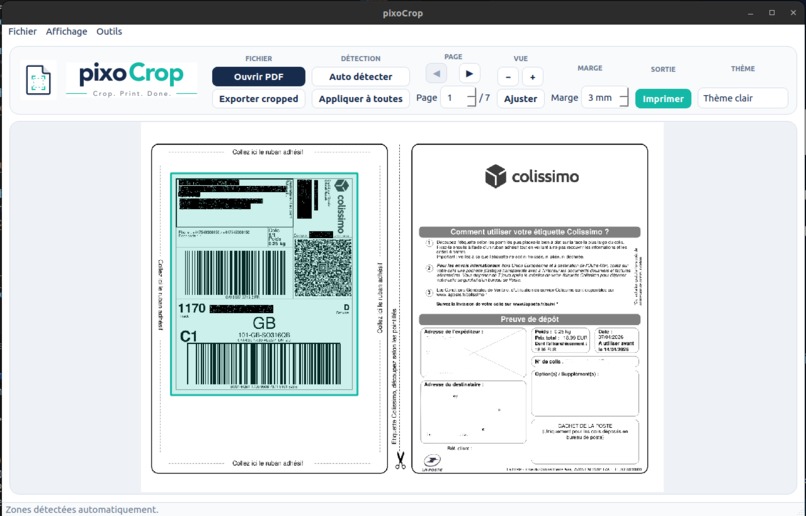This screenshot has width=806, height=516.
Task: Click the 'THÈME' section label
Action: (x=743, y=68)
